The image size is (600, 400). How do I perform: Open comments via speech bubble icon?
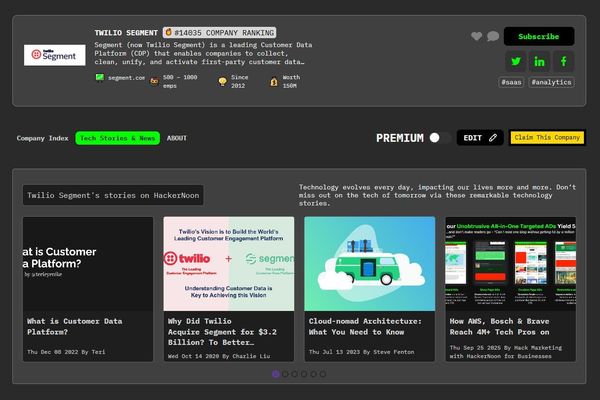click(x=493, y=36)
